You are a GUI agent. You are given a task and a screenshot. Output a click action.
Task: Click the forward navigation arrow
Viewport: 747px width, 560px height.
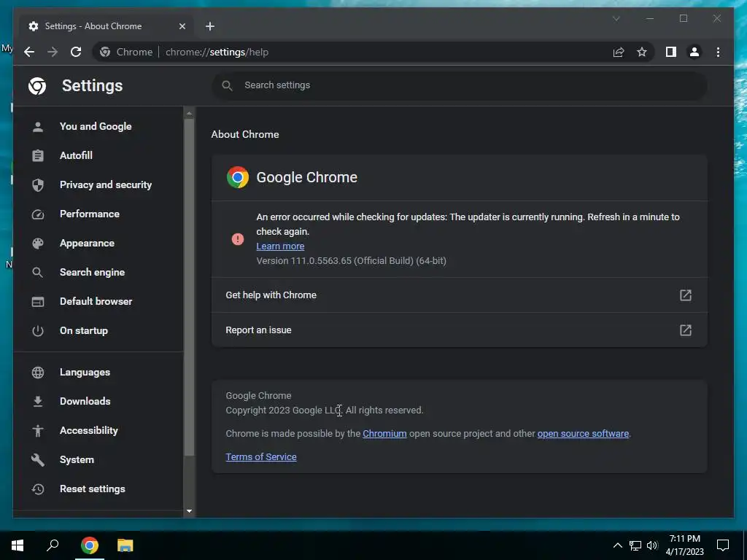click(53, 52)
